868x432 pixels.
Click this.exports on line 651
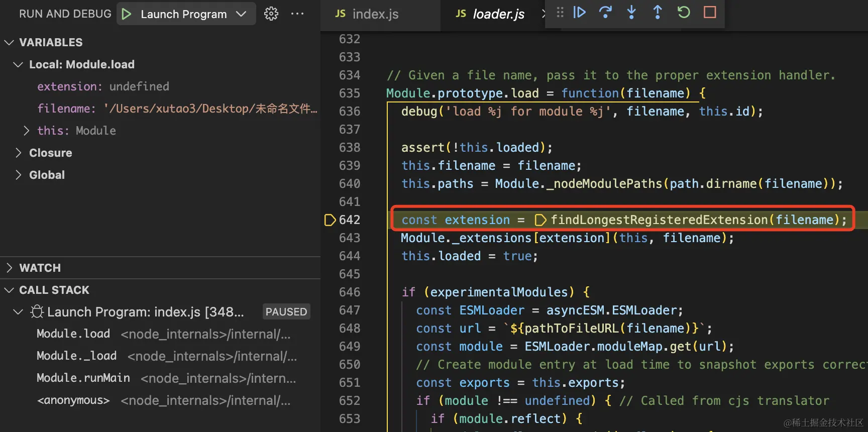point(575,383)
